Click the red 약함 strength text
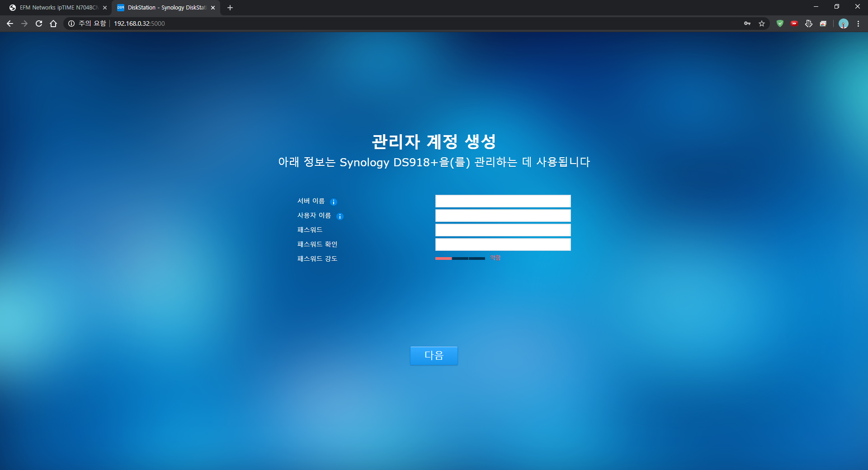Screen dimensions: 868x470 pyautogui.click(x=495, y=258)
